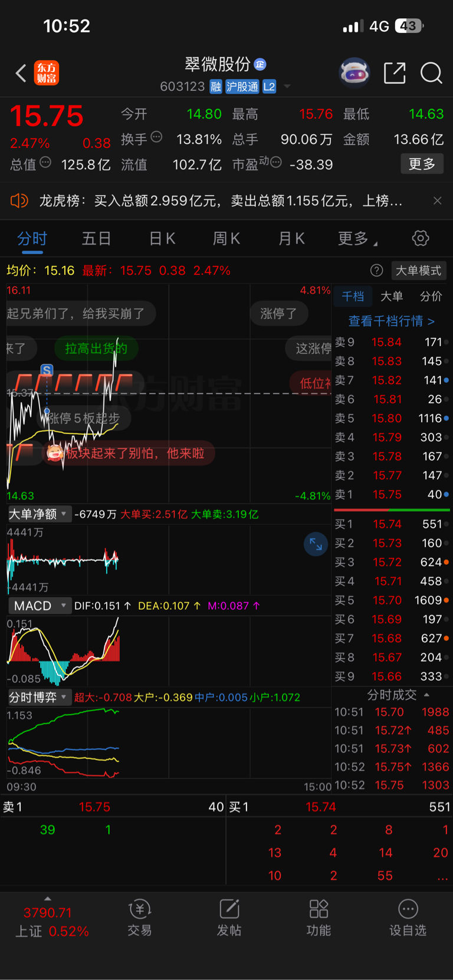Select 卖1 order row 15.75
Image resolution: width=453 pixels, height=980 pixels.
[392, 495]
